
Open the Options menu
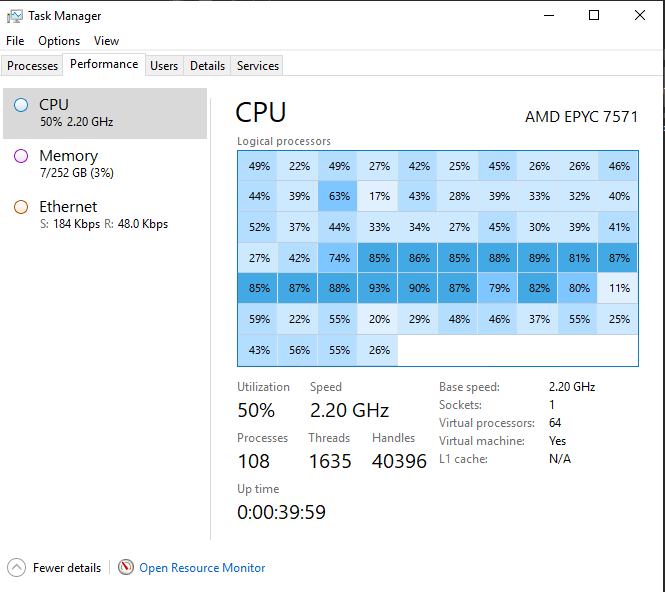pyautogui.click(x=59, y=41)
